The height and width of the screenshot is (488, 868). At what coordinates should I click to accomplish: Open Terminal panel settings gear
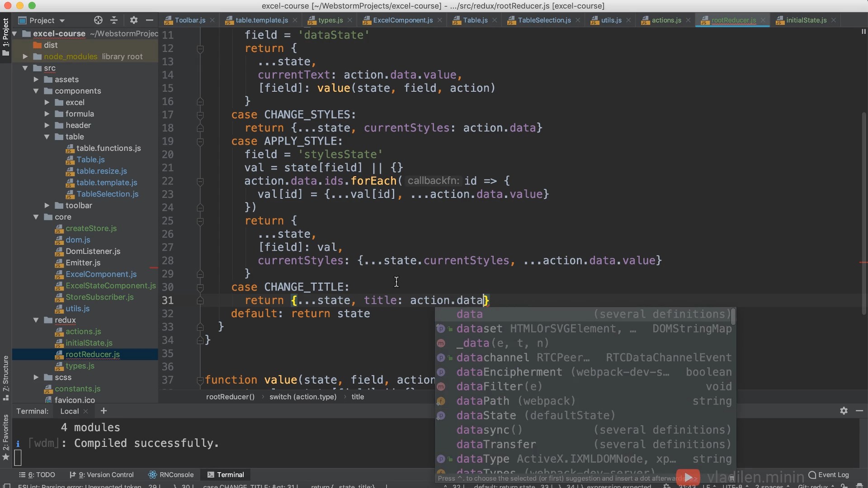(844, 411)
